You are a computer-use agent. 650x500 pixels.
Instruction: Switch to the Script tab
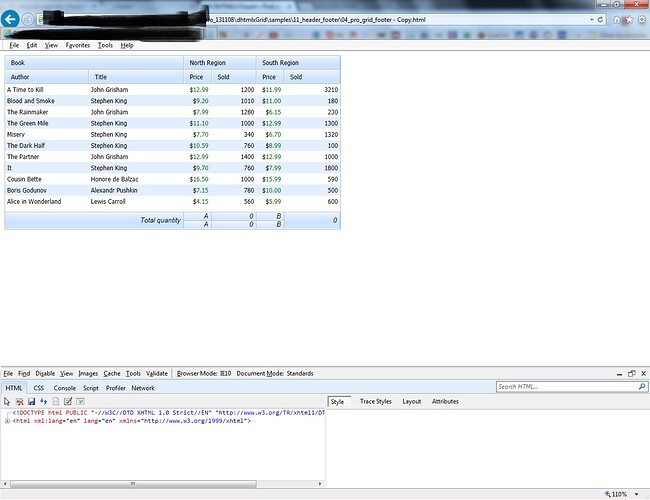pyautogui.click(x=90, y=388)
